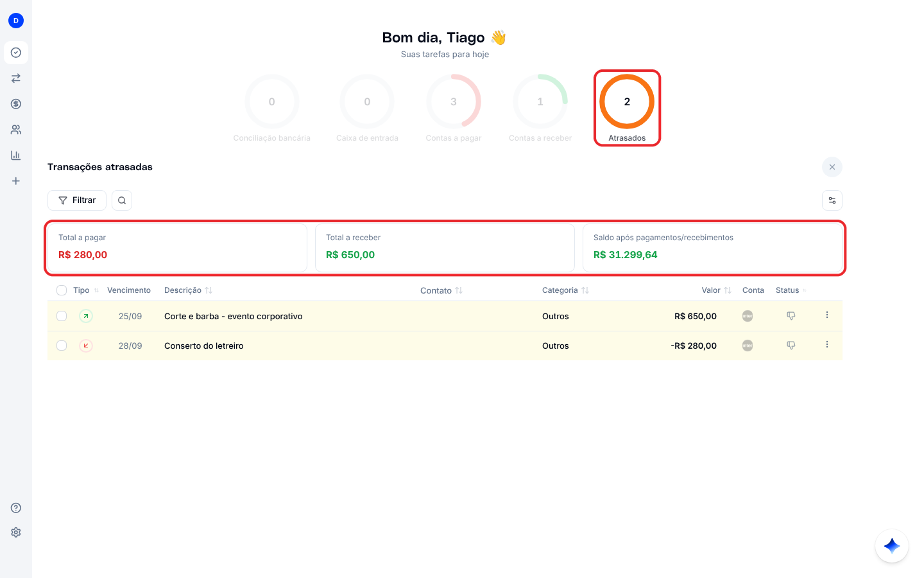Open the three-dot menu for Conserto do letreiro
The image size is (924, 578).
pyautogui.click(x=827, y=344)
